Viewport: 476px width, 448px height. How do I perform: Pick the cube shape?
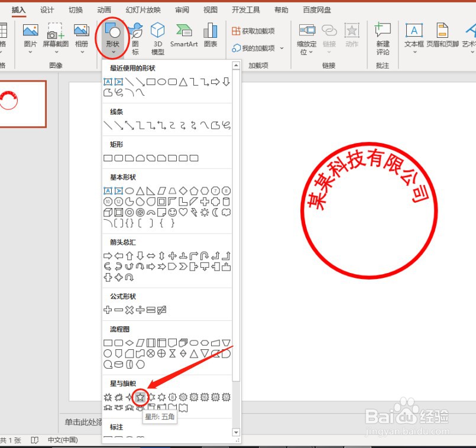pyautogui.click(x=108, y=212)
